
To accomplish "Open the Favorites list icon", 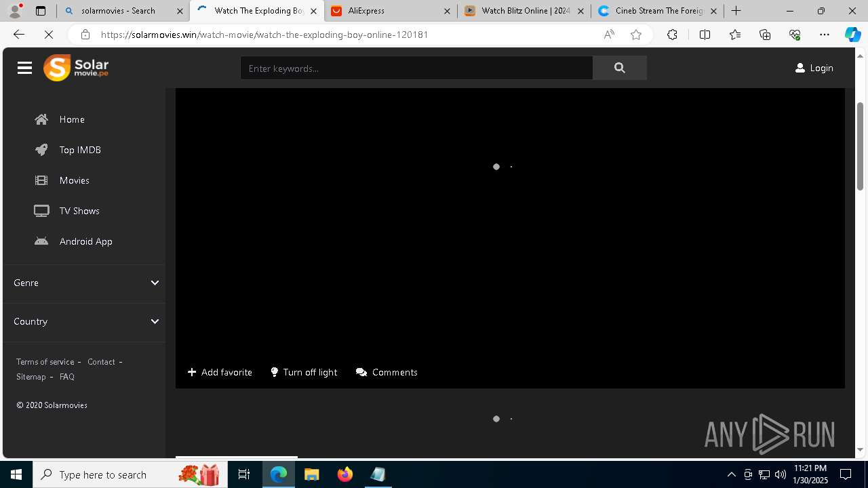I will tap(735, 35).
